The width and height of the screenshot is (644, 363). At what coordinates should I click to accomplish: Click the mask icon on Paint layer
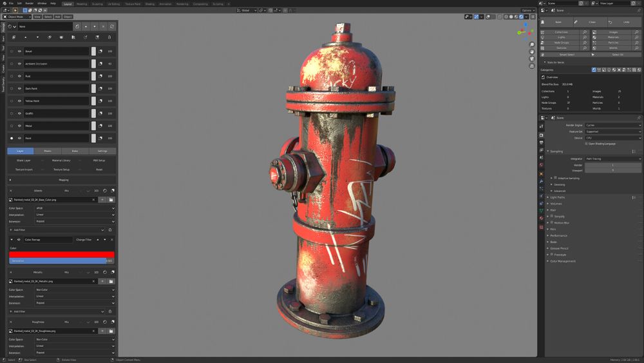tap(101, 139)
